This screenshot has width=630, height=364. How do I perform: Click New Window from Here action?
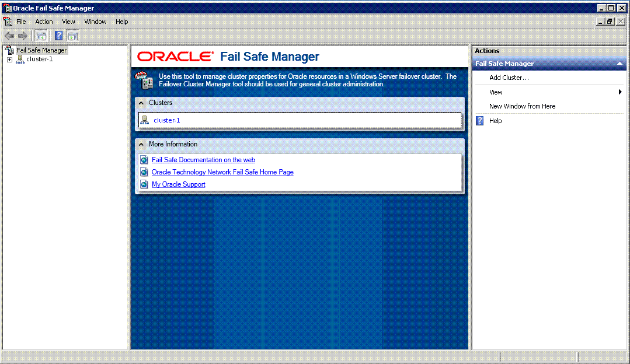[x=523, y=106]
